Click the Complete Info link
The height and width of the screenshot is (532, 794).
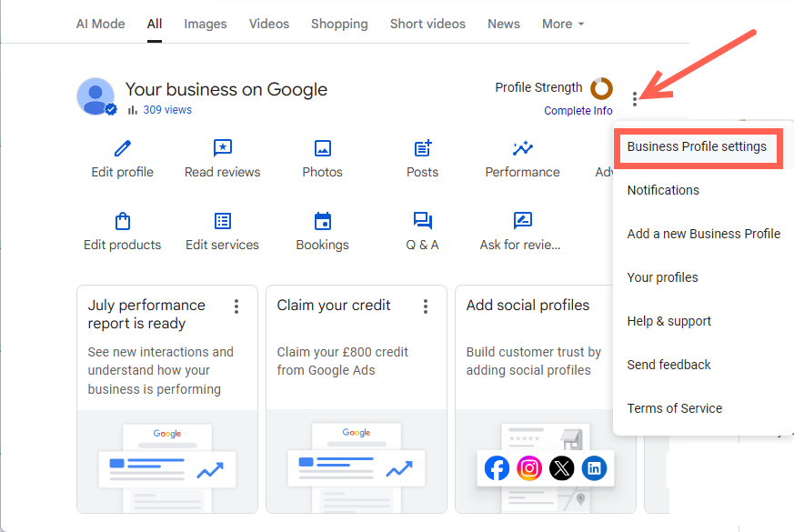[578, 111]
